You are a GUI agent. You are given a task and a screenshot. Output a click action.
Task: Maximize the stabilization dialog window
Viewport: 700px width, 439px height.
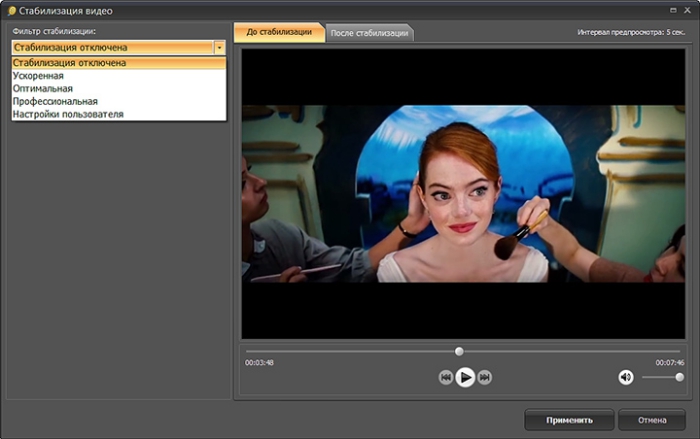coord(673,10)
